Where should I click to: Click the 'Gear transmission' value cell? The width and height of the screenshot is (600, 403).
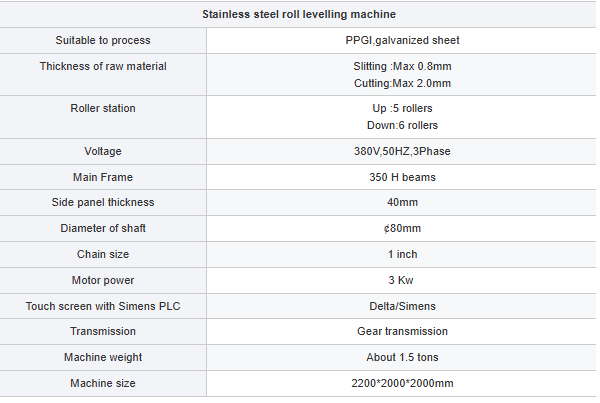[402, 331]
